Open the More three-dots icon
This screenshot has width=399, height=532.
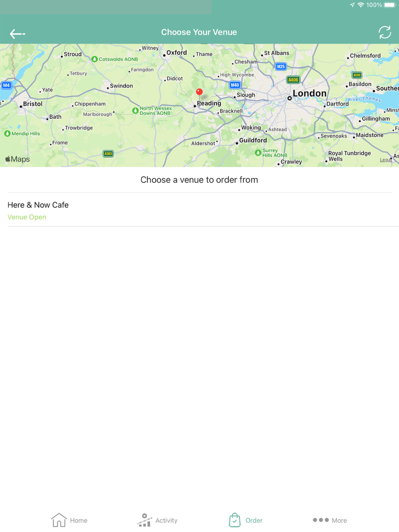321,520
